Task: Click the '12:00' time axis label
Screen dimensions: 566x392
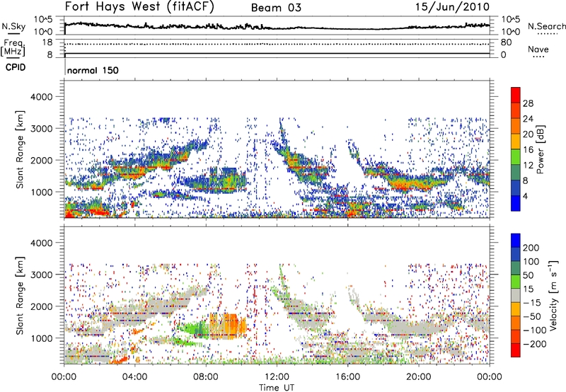Action: [277, 377]
